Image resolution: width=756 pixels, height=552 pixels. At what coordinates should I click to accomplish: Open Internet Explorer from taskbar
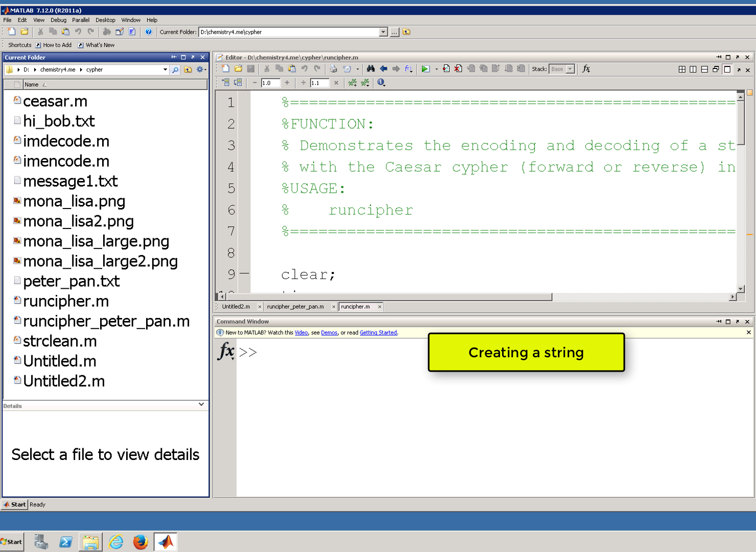116,542
